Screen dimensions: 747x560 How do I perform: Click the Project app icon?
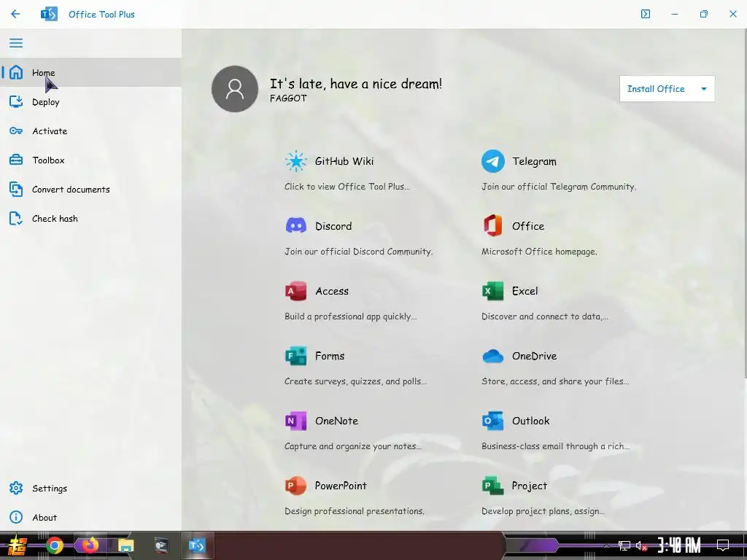[492, 486]
